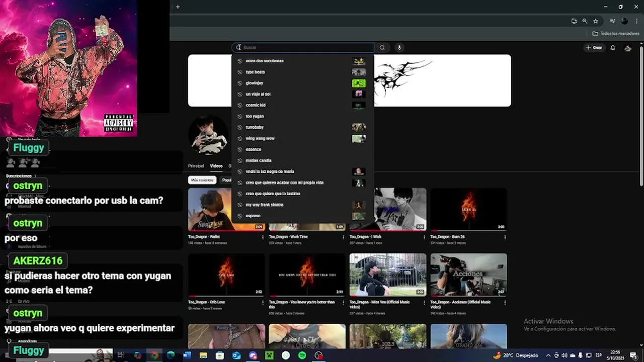Open the media control icon in browser toolbar

click(x=612, y=21)
